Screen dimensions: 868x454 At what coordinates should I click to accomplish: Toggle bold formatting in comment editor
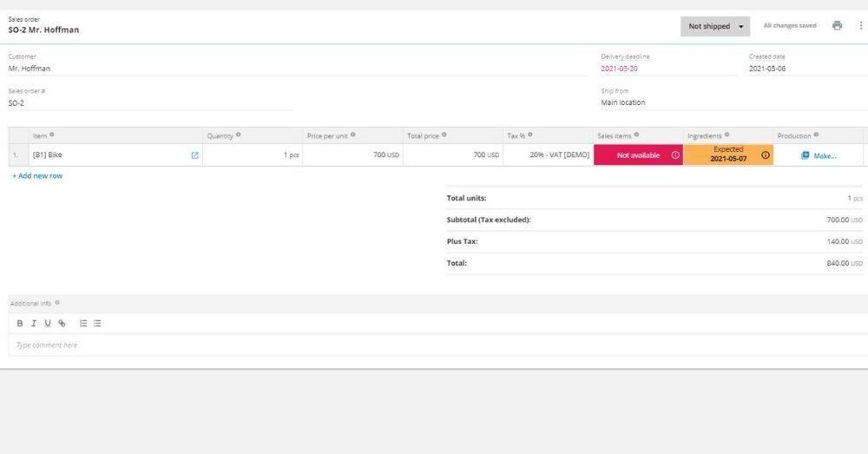point(20,323)
